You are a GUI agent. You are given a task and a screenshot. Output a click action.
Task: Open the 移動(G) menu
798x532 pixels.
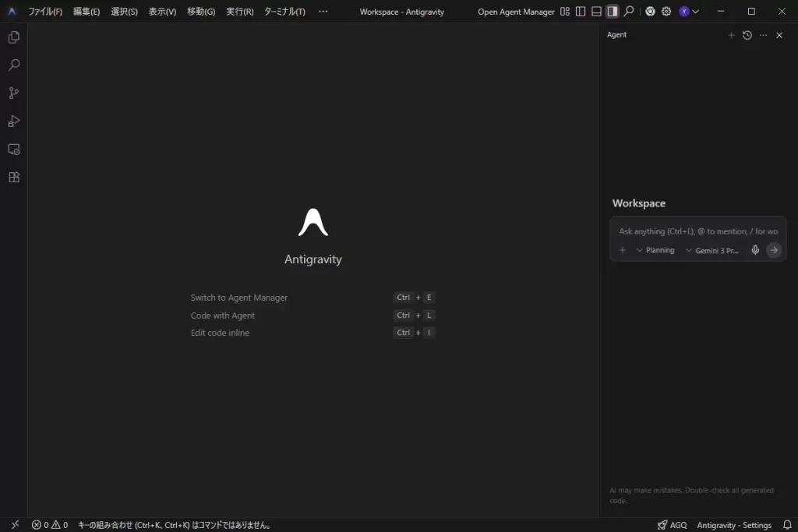click(201, 11)
